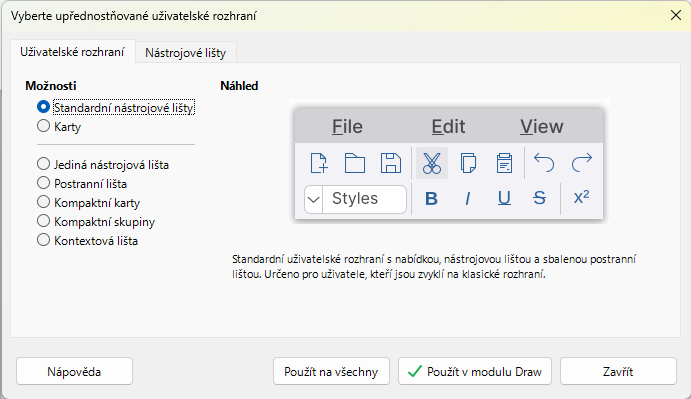Click the Možnosti heading
The width and height of the screenshot is (691, 399).
[51, 86]
